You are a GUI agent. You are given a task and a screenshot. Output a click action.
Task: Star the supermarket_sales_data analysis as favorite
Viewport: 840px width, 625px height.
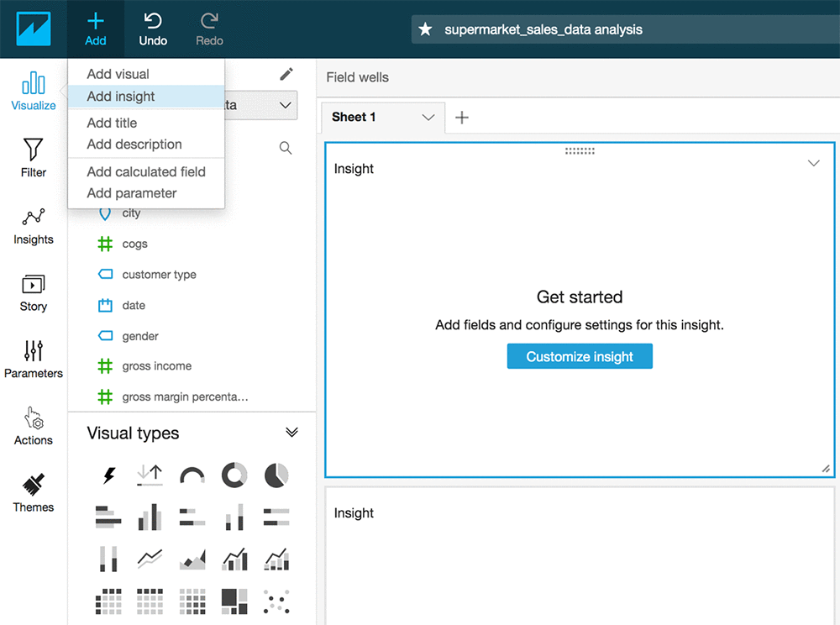tap(425, 29)
